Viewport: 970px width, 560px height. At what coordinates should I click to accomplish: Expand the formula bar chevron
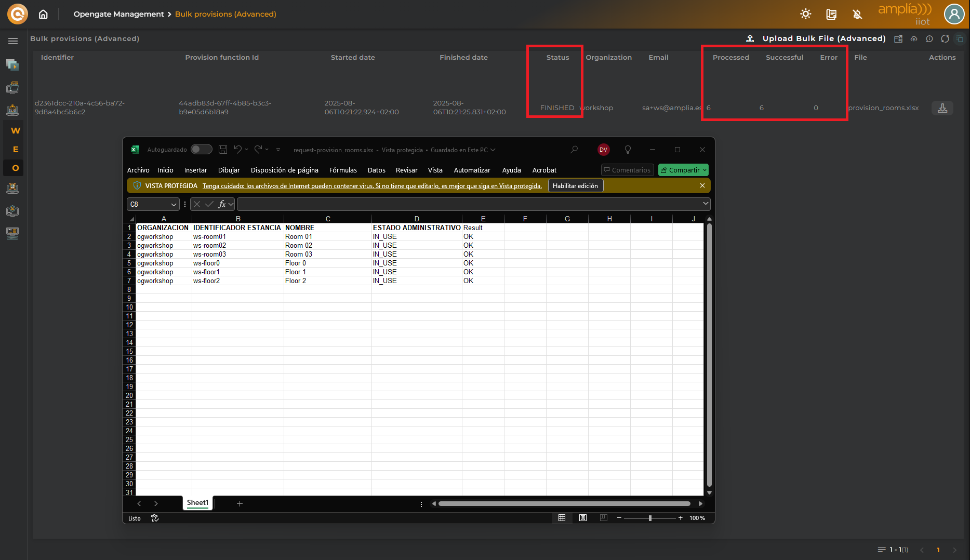point(705,204)
